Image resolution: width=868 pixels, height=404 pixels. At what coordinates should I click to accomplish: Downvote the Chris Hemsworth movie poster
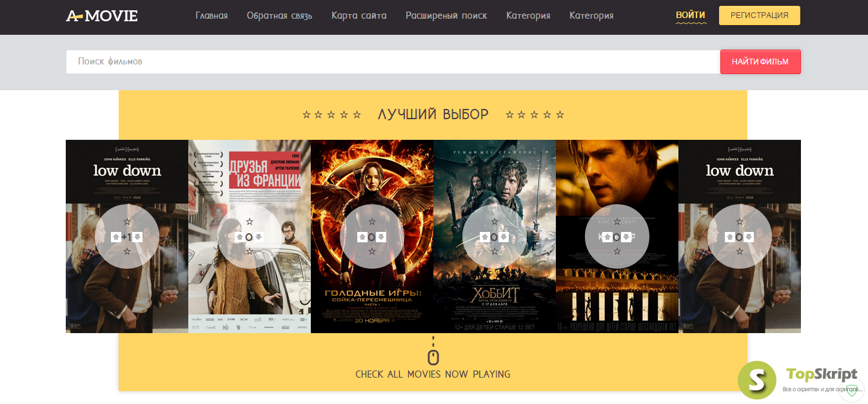click(x=626, y=237)
